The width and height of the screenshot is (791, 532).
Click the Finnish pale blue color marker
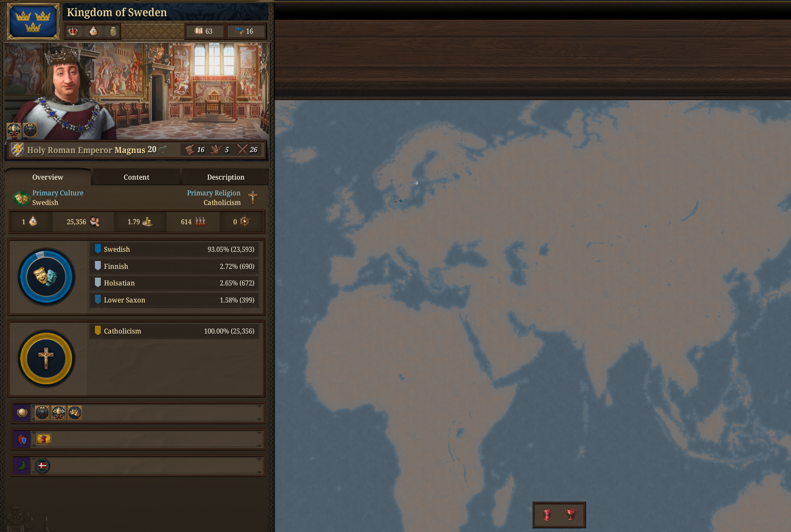(x=98, y=266)
